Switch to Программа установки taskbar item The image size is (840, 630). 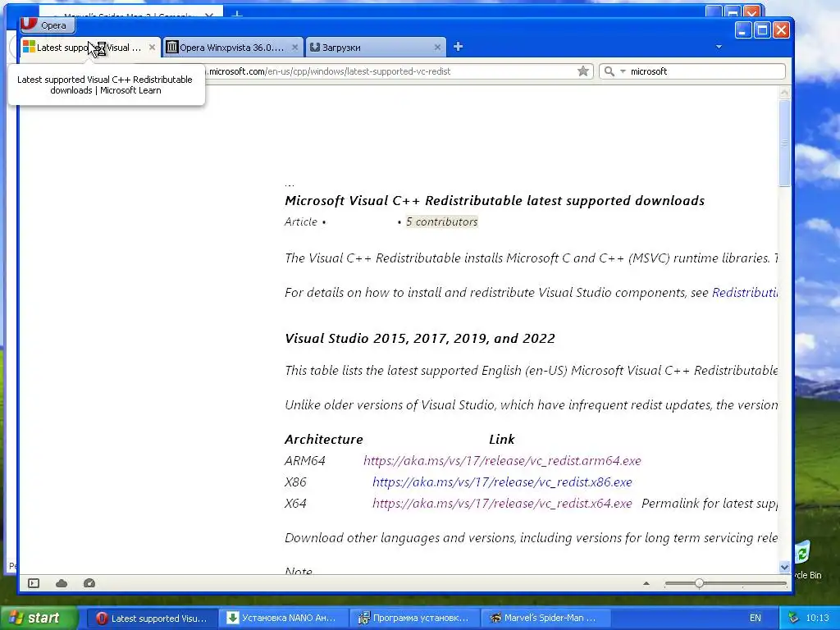point(414,619)
